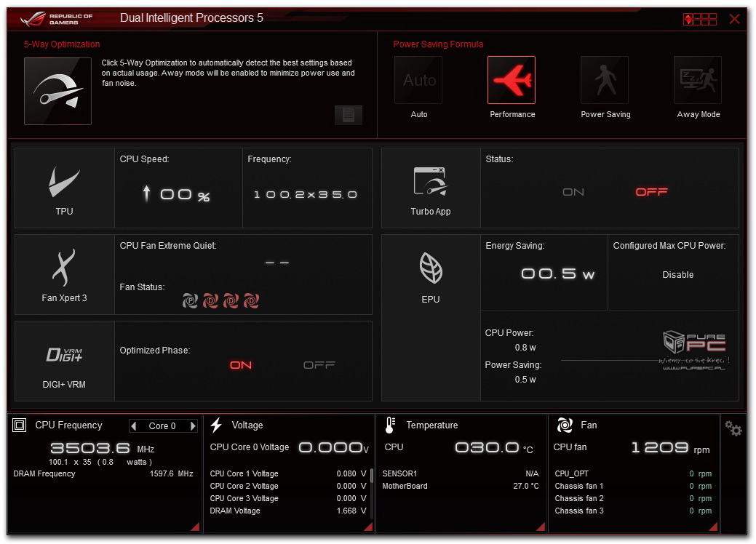
Task: Open monitor settings with the gear icon
Action: click(733, 428)
